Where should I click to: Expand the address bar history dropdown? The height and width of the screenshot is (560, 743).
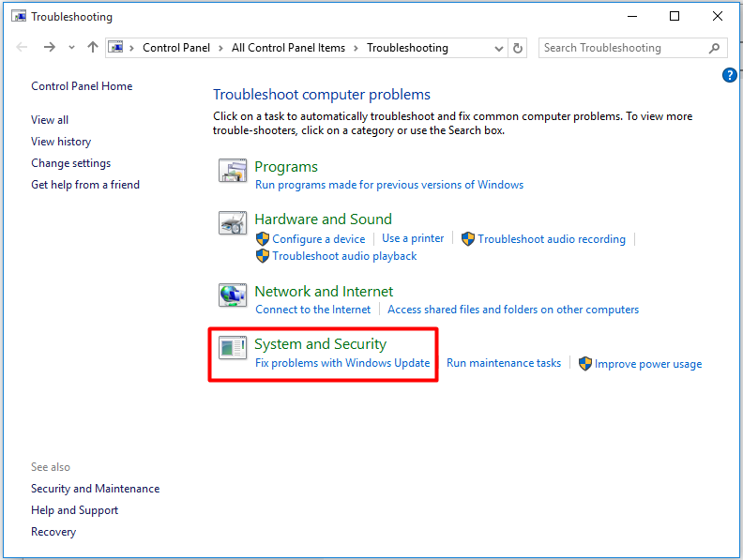498,49
